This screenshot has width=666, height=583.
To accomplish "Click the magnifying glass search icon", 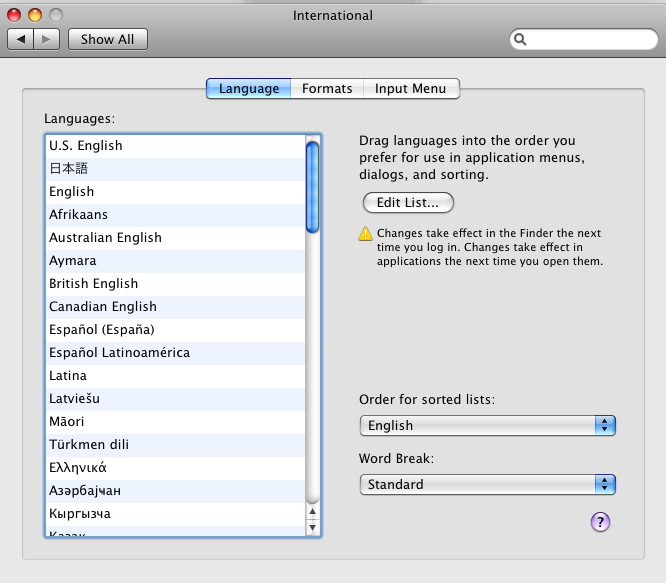I will pos(520,39).
